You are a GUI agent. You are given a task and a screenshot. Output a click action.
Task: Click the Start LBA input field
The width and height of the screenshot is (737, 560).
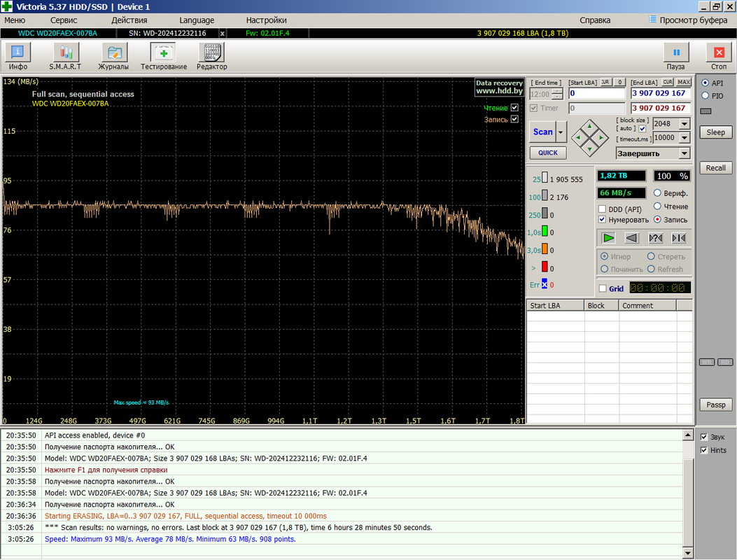[x=596, y=93]
